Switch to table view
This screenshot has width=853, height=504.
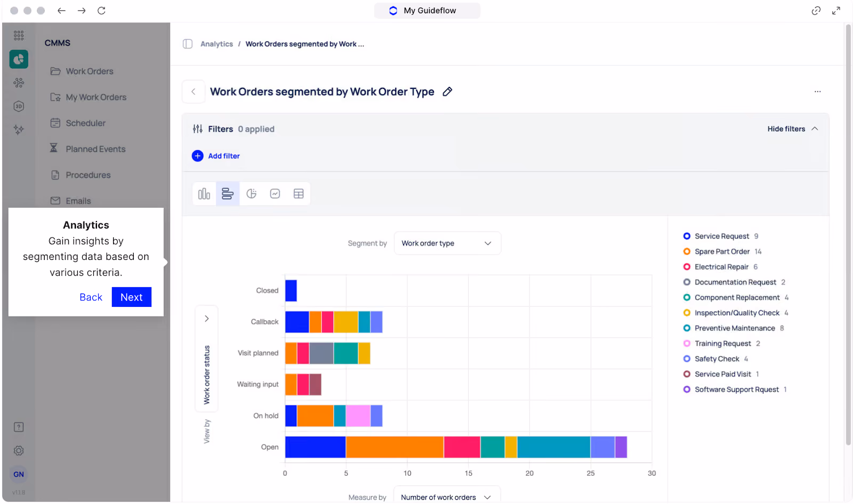(299, 194)
